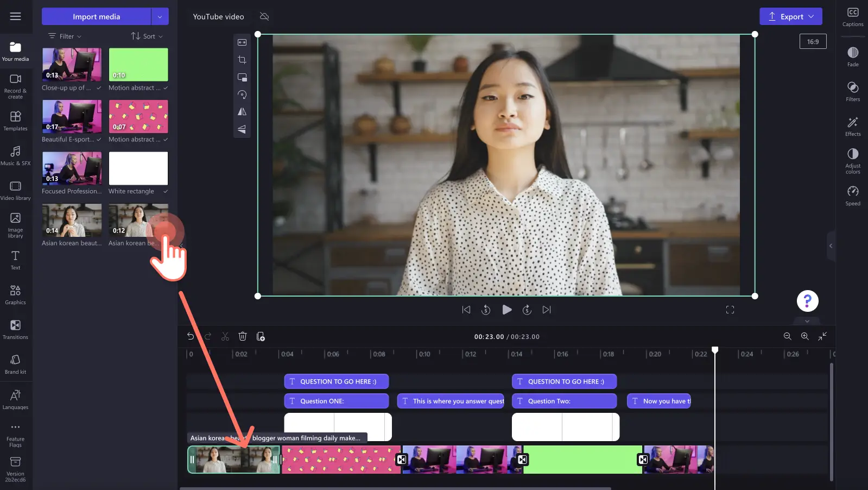Screen dimensions: 868x490
Task: Duplicate the selected clip
Action: [x=261, y=336]
